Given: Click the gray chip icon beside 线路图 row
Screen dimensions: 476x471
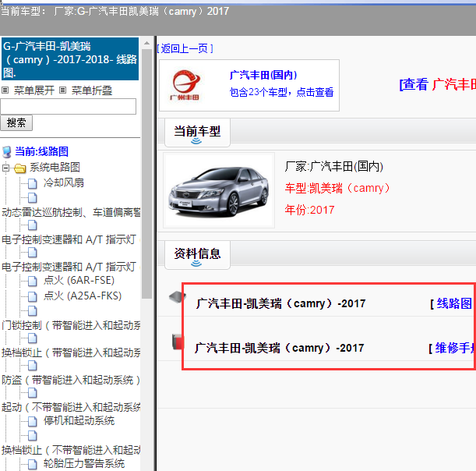Looking at the screenshot, I should tap(178, 297).
